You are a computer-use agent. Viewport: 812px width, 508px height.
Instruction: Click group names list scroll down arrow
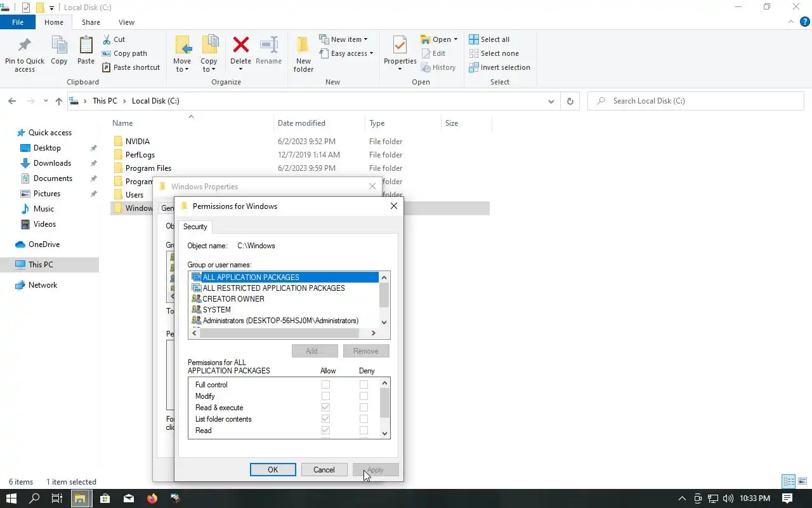[384, 323]
